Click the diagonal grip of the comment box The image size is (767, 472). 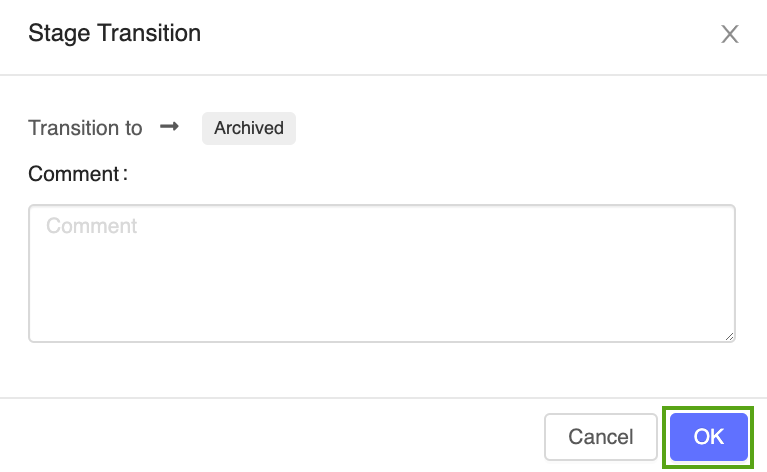tap(729, 336)
